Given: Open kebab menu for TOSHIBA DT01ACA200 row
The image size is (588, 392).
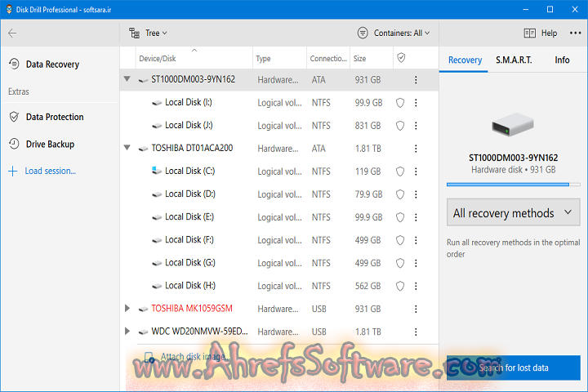Looking at the screenshot, I should click(416, 149).
